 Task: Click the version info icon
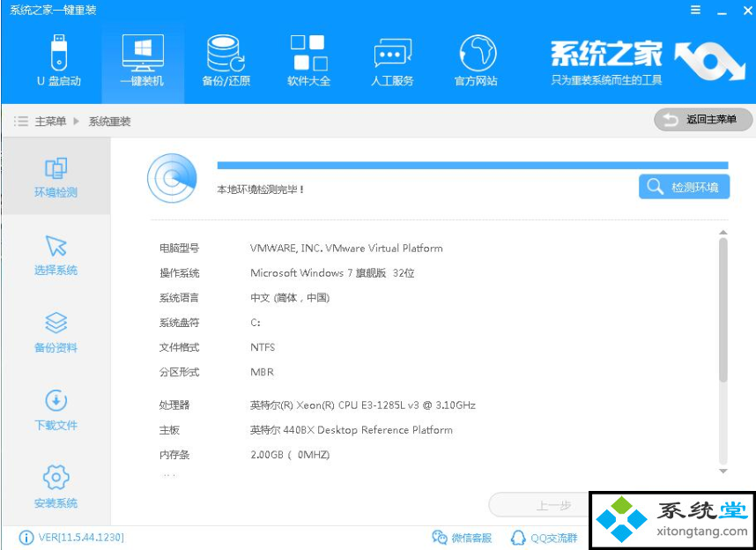tap(26, 538)
